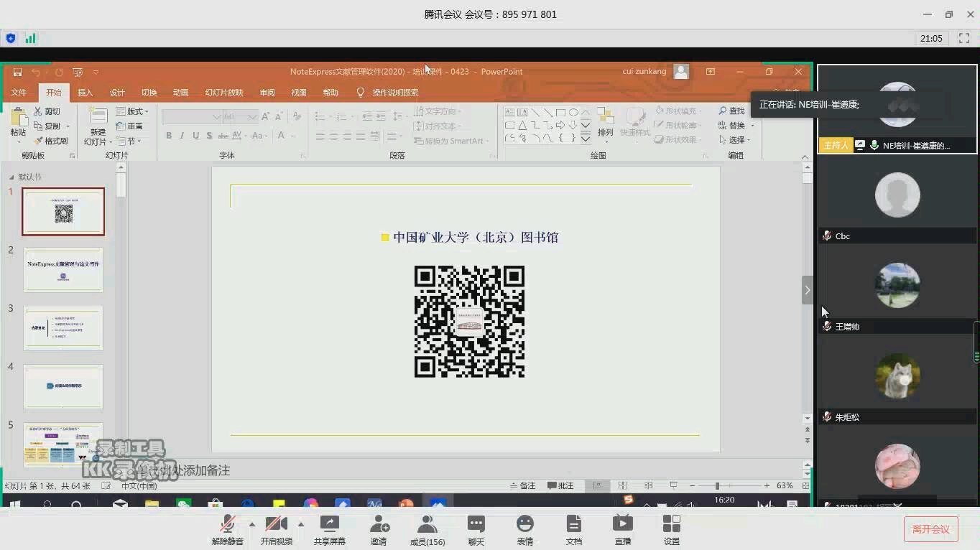Screen dimensions: 980x550
Task: Open the 聊天 chat panel
Action: pyautogui.click(x=476, y=531)
